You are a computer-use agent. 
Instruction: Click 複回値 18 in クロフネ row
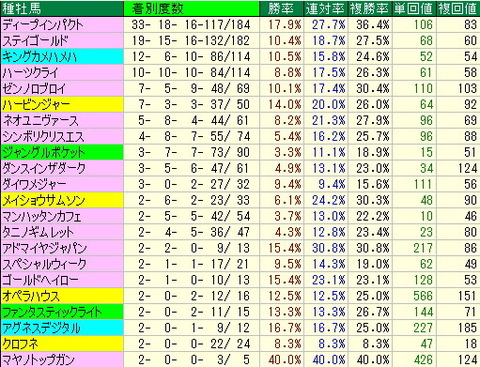(470, 344)
